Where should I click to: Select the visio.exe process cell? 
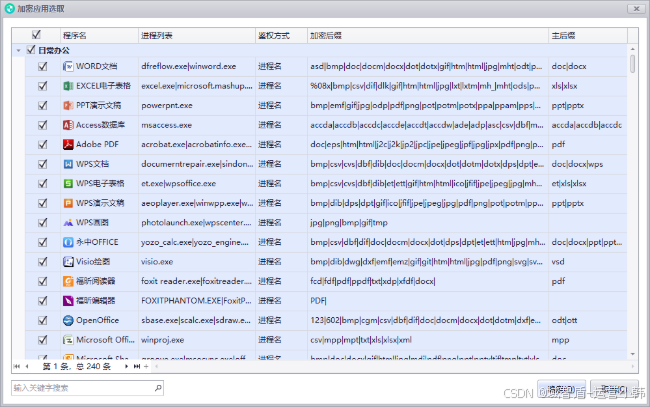click(x=197, y=262)
